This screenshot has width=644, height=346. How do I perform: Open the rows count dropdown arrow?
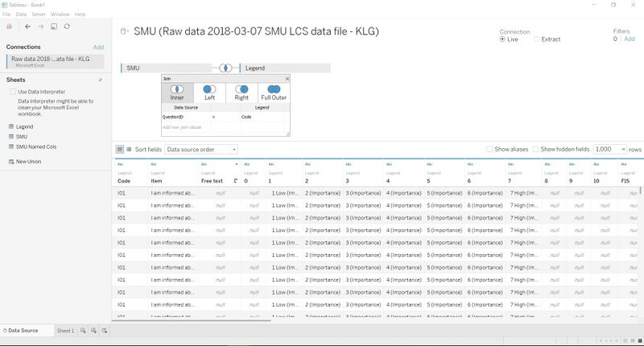click(x=623, y=150)
